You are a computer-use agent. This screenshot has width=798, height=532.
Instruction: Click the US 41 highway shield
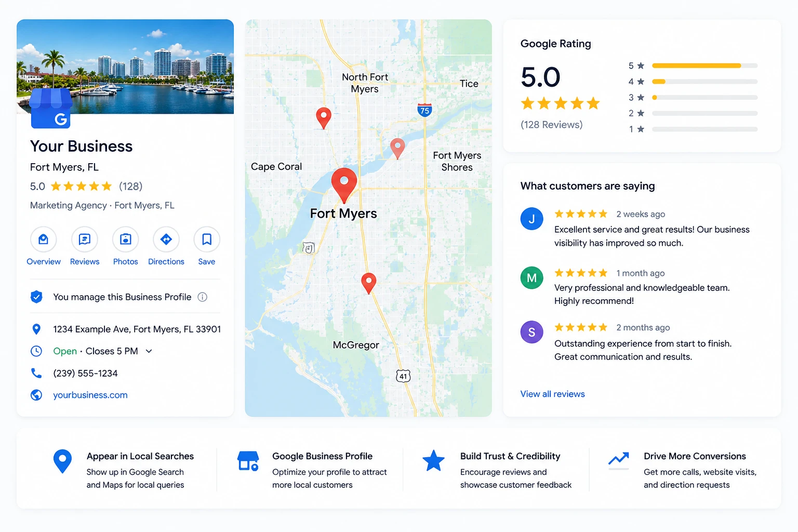click(403, 376)
